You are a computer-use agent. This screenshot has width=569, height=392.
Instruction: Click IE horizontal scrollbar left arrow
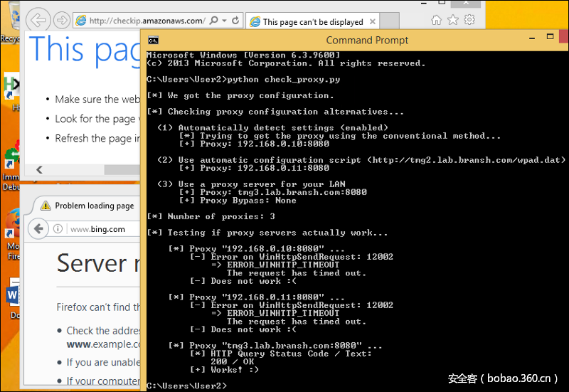(39, 169)
